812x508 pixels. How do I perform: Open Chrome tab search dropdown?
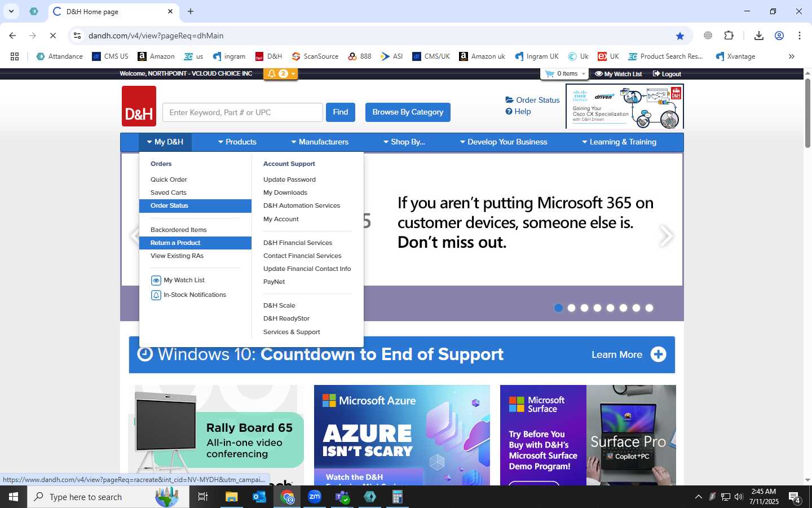click(11, 11)
